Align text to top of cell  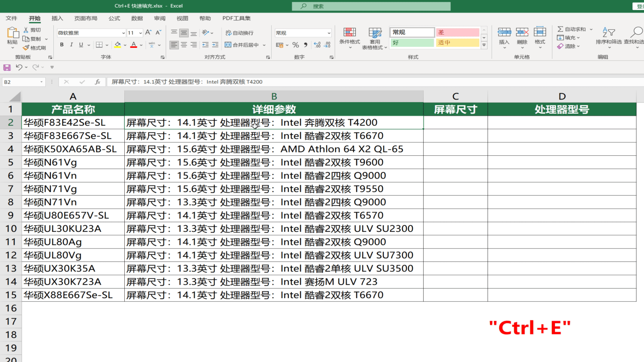click(174, 33)
